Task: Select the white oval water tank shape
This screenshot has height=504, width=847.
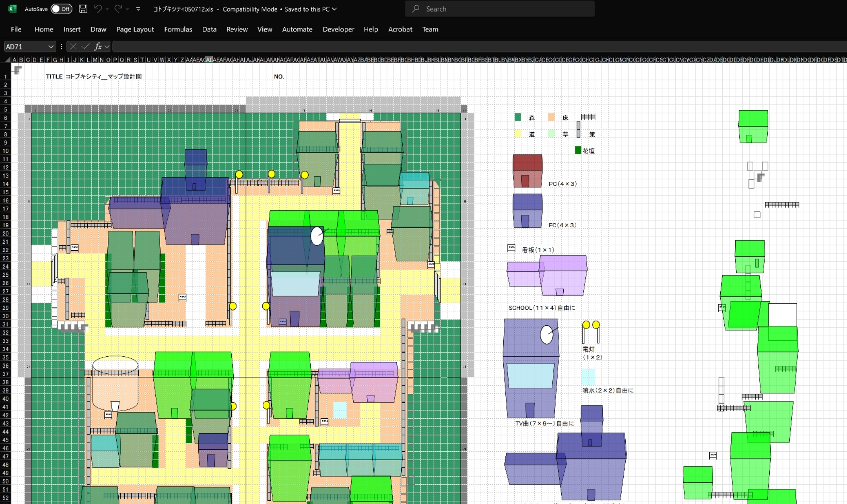Action: [x=115, y=383]
